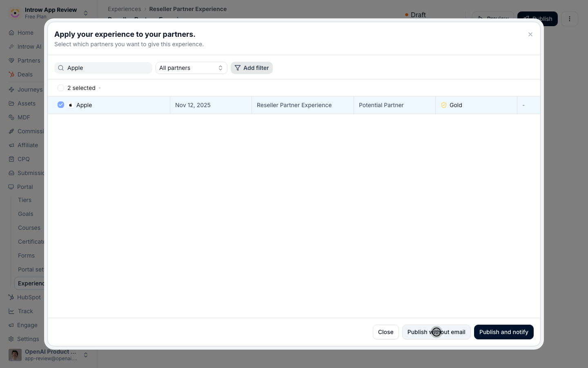This screenshot has height=368, width=588.
Task: Open Submissions in the sidebar
Action: pyautogui.click(x=31, y=173)
